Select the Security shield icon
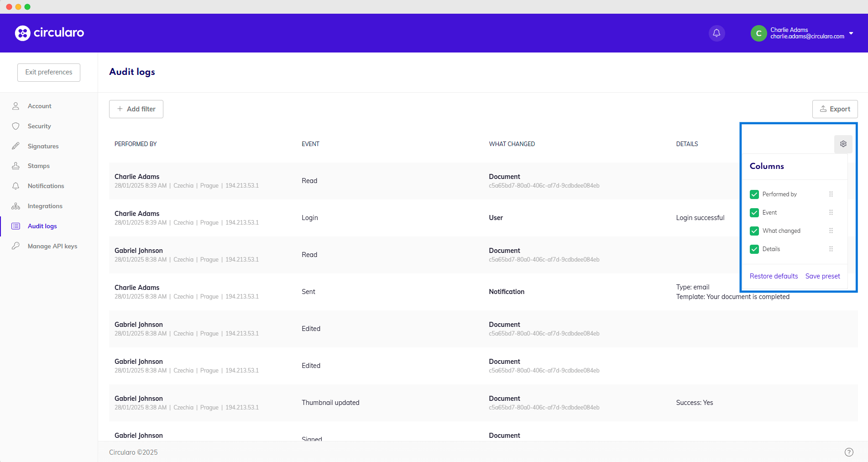The height and width of the screenshot is (462, 868). [x=16, y=126]
